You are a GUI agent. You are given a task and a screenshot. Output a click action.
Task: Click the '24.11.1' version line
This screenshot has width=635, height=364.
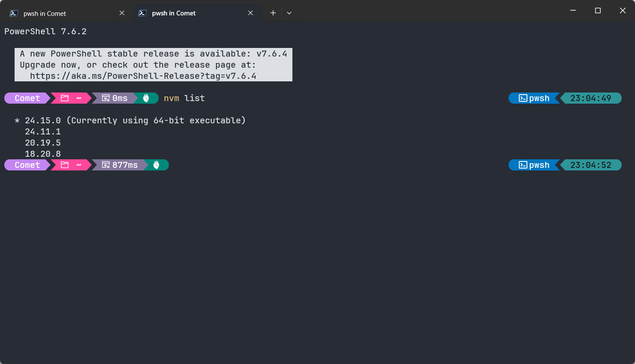pyautogui.click(x=43, y=131)
